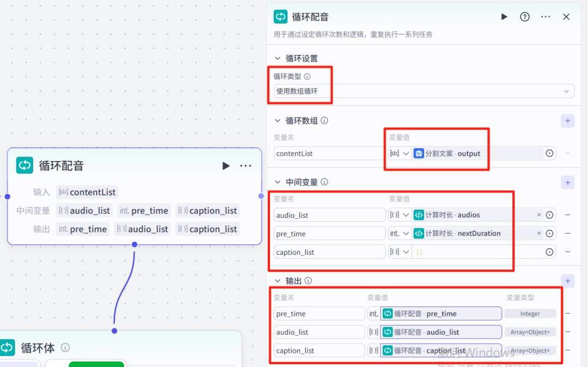Close the 循环配音 settings panel

tap(566, 17)
